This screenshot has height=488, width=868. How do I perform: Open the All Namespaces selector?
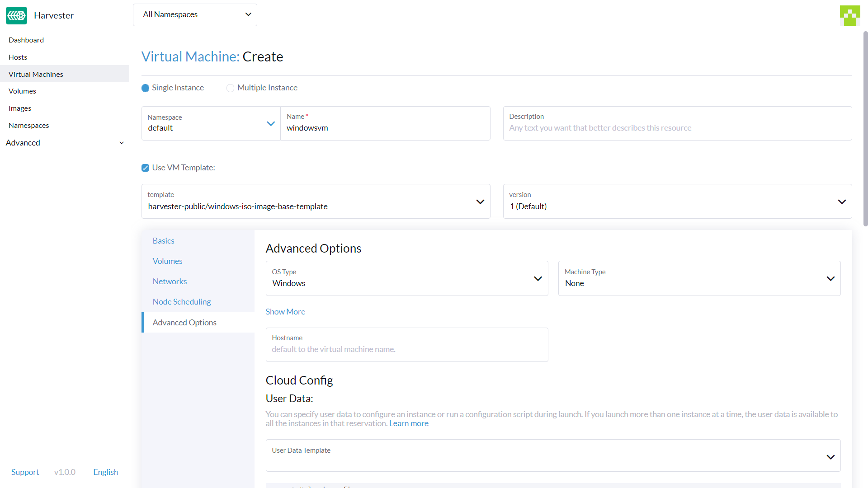(x=195, y=14)
